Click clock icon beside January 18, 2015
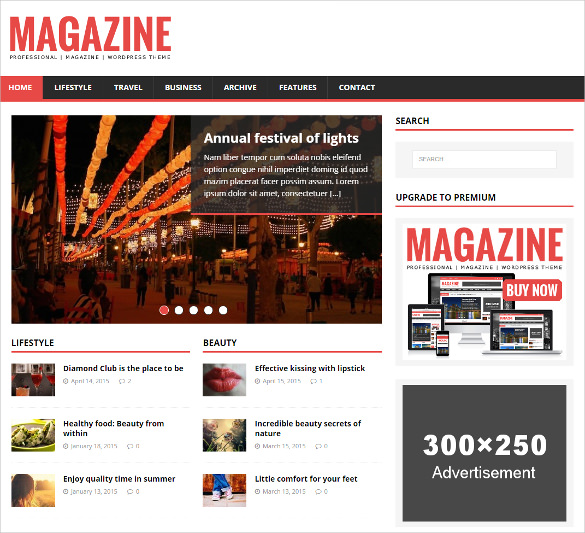Viewport: 585px width, 533px height. [66, 446]
